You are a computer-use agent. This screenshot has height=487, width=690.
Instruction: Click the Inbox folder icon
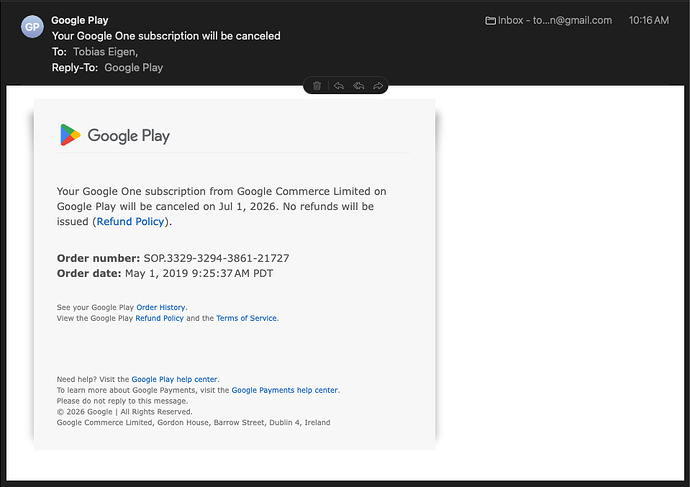tap(490, 21)
